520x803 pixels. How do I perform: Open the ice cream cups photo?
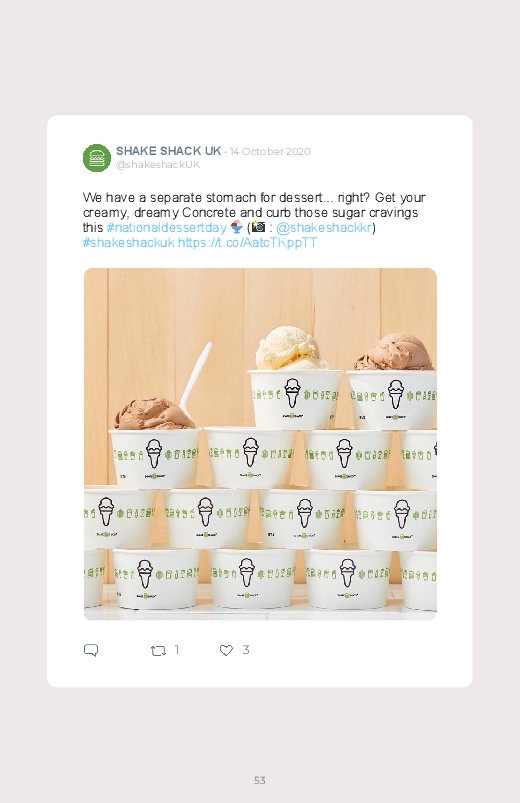260,444
